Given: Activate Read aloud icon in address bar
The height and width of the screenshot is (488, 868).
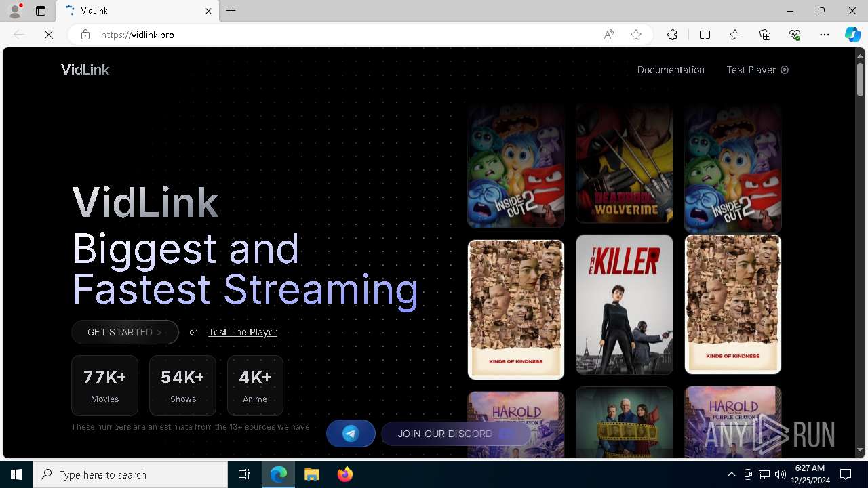Looking at the screenshot, I should 609,35.
